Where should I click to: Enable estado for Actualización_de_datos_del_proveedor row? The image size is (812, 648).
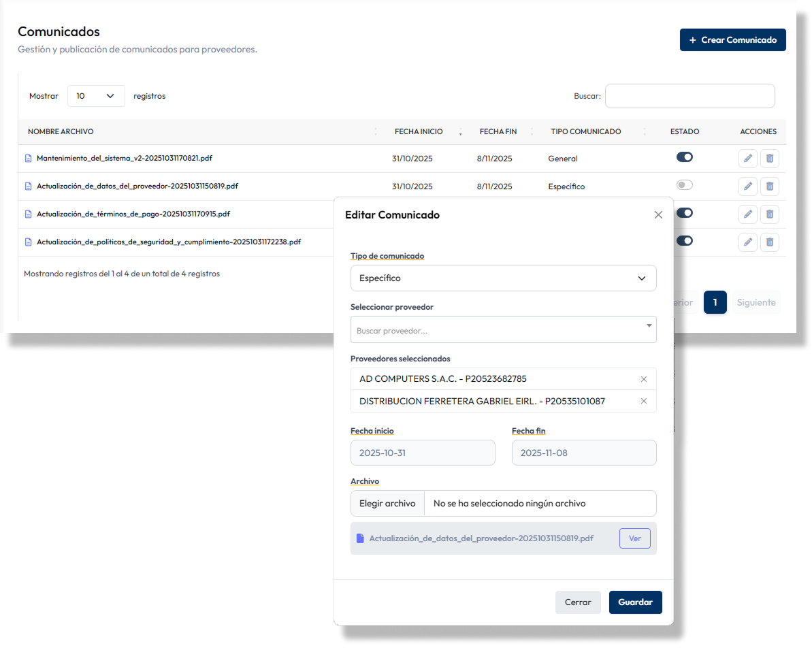[684, 185]
